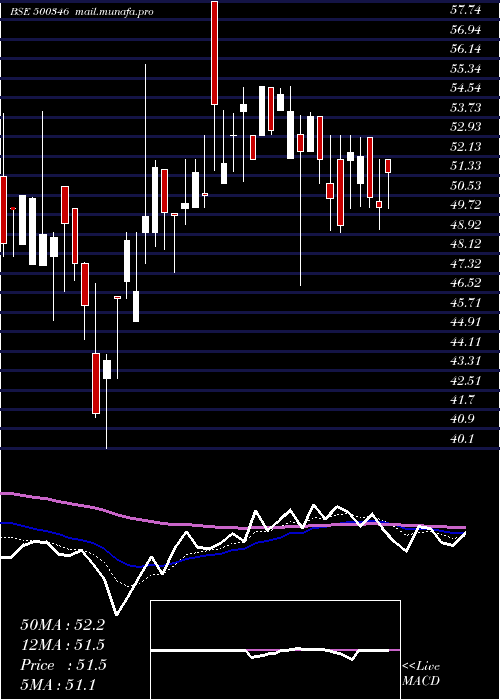Click the 50.53 price axis label
500x700 pixels.
pyautogui.click(x=466, y=185)
